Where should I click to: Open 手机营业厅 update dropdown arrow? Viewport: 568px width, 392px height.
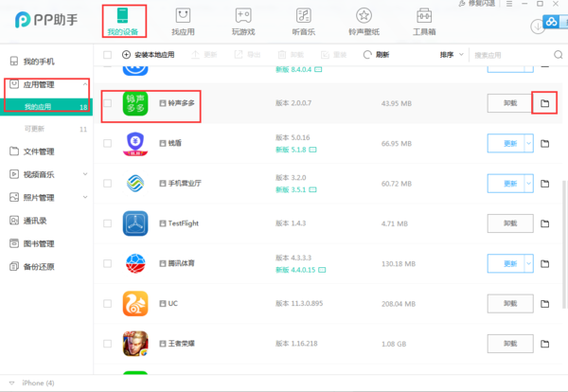click(x=528, y=184)
